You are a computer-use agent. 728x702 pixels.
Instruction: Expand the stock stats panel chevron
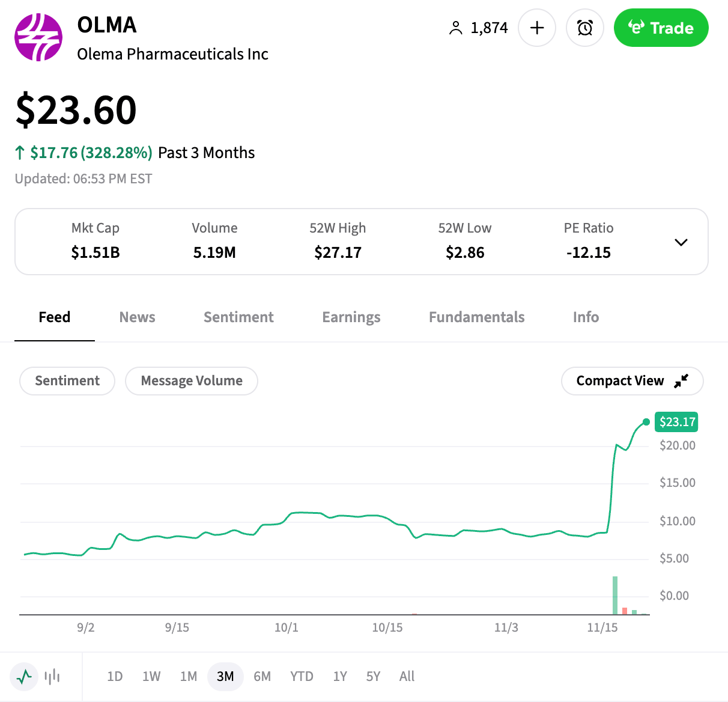click(681, 242)
